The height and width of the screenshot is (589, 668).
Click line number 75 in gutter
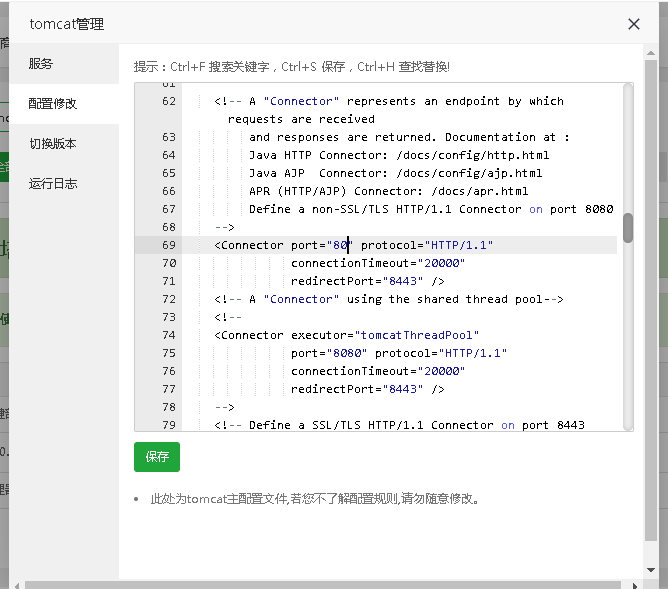point(169,353)
